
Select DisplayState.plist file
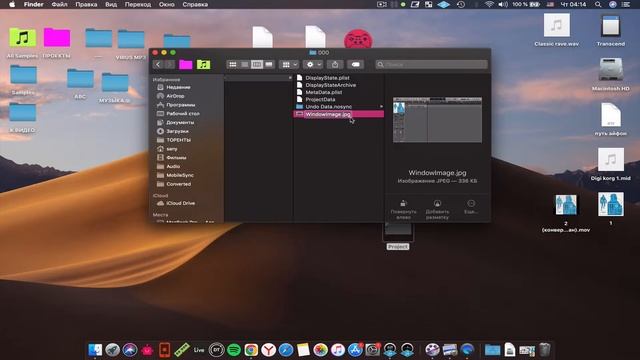(339, 78)
